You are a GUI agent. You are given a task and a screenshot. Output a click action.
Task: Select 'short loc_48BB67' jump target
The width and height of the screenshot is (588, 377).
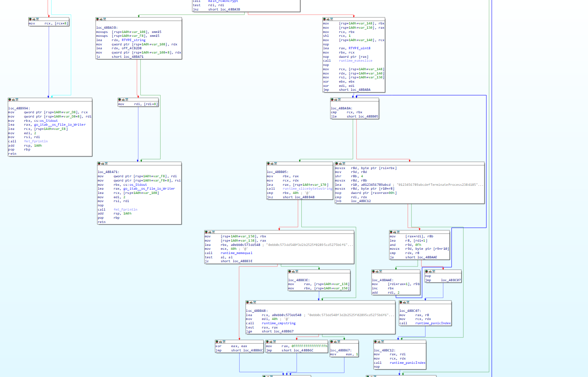(x=277, y=331)
